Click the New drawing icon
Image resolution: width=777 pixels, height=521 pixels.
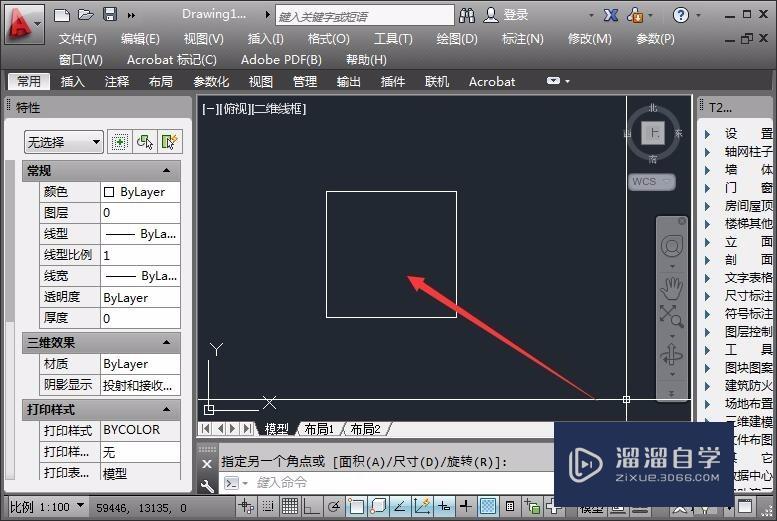point(62,14)
